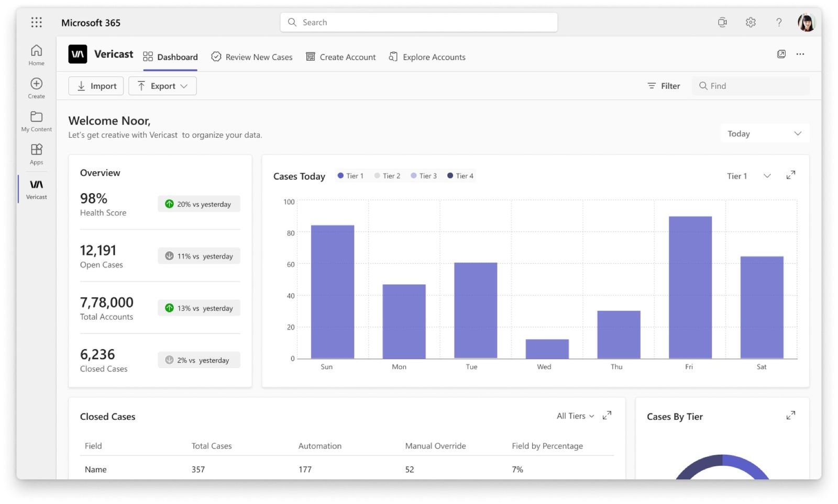Select the Vericast app in sidebar
Screen dimensions: 838x504
tap(36, 189)
